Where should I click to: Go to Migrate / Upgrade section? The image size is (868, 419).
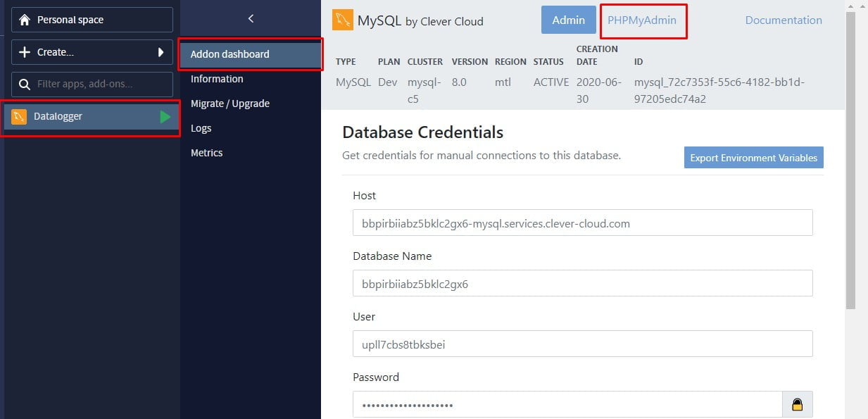tap(230, 104)
